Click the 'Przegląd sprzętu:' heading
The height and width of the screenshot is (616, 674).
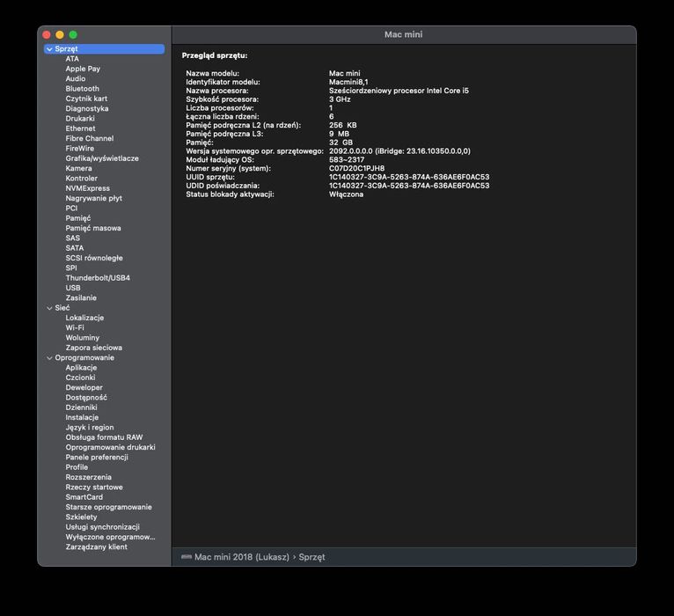point(215,55)
